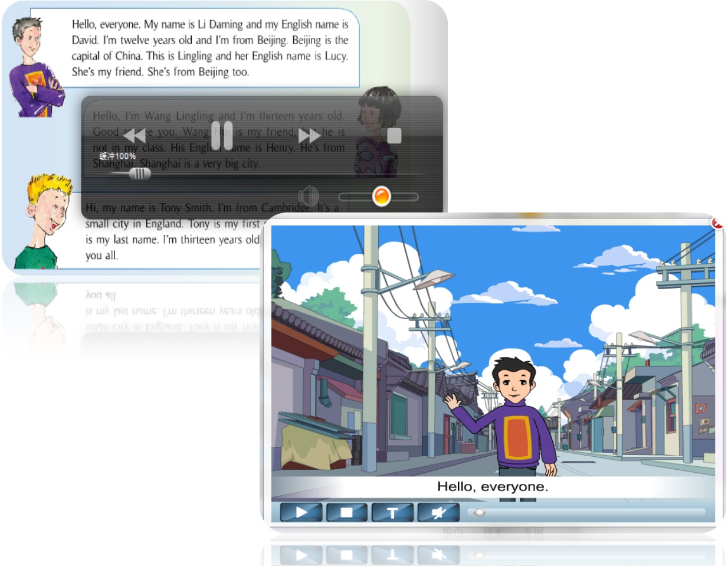Click the "缓冲100%" buffering status text
The width and height of the screenshot is (728, 566).
117,156
